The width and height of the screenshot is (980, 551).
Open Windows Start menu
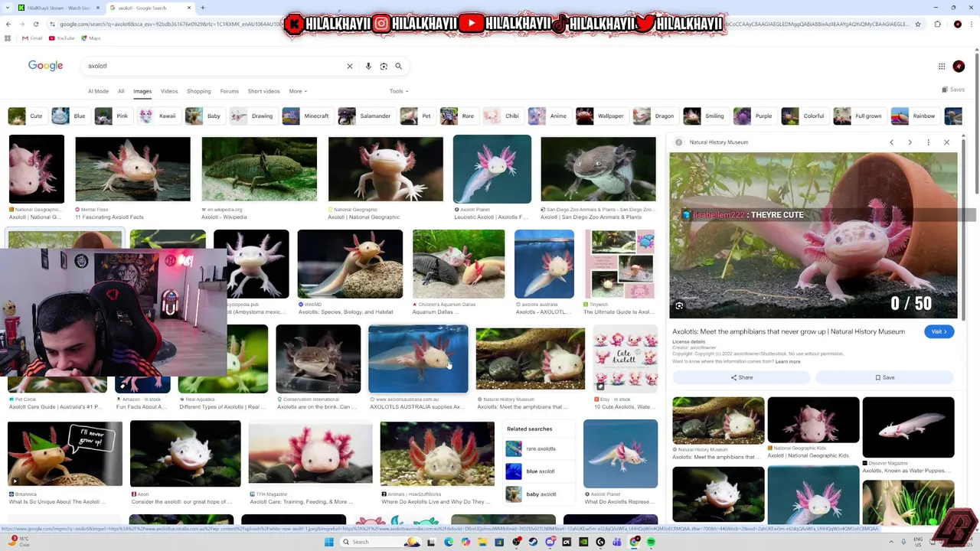(329, 542)
